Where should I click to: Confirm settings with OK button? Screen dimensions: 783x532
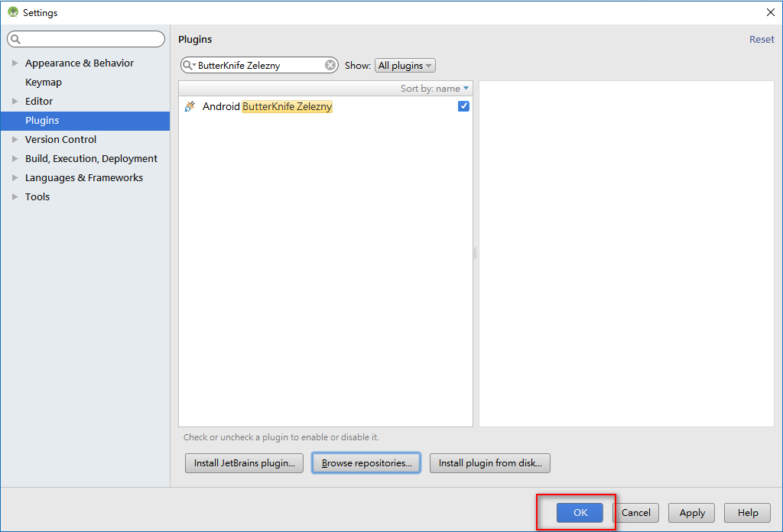coord(580,513)
